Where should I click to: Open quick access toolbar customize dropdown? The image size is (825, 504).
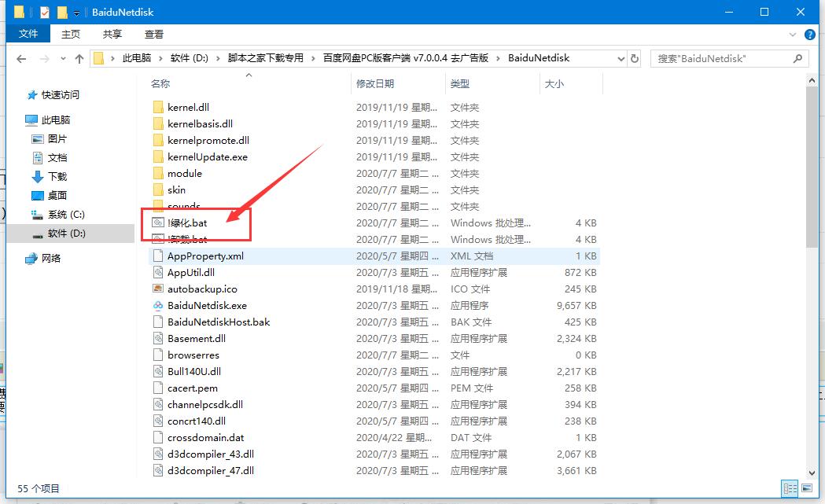click(x=77, y=12)
